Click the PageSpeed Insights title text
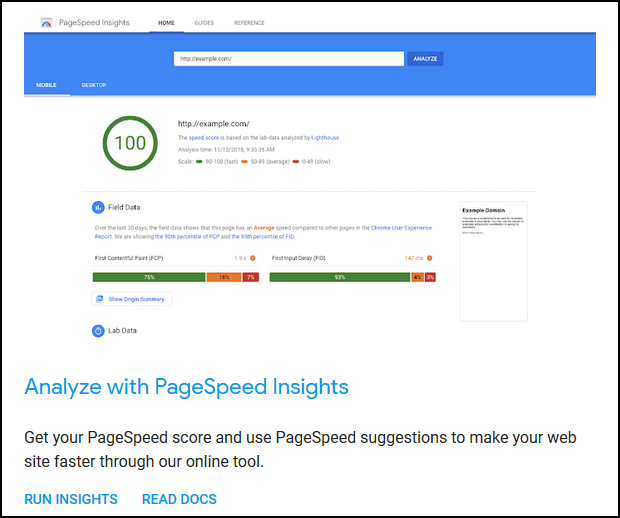This screenshot has height=518, width=620. pos(94,23)
